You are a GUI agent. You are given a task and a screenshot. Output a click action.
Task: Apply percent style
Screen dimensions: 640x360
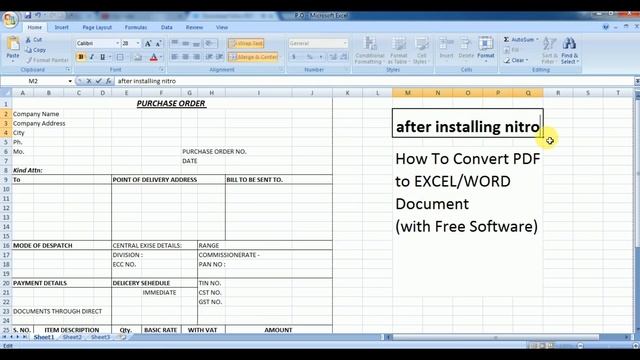pyautogui.click(x=310, y=57)
